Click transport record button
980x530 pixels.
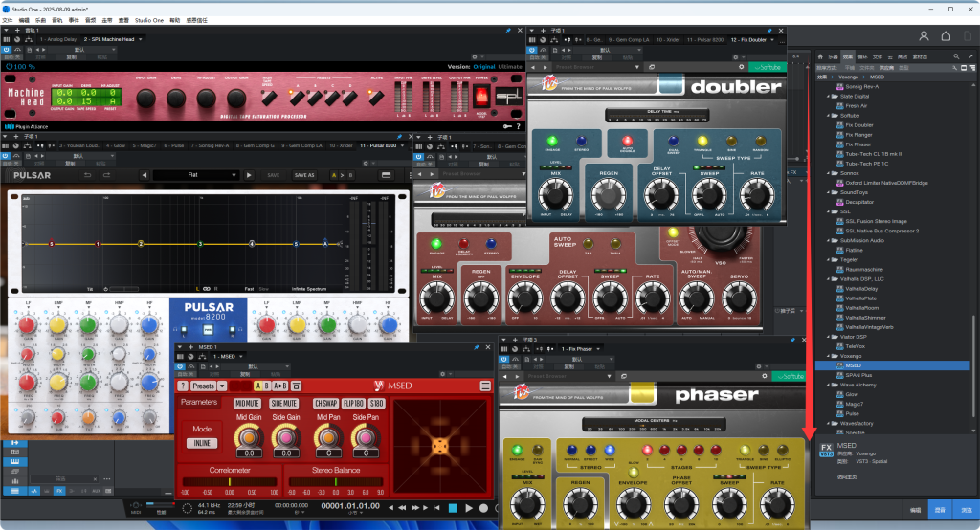click(x=483, y=508)
